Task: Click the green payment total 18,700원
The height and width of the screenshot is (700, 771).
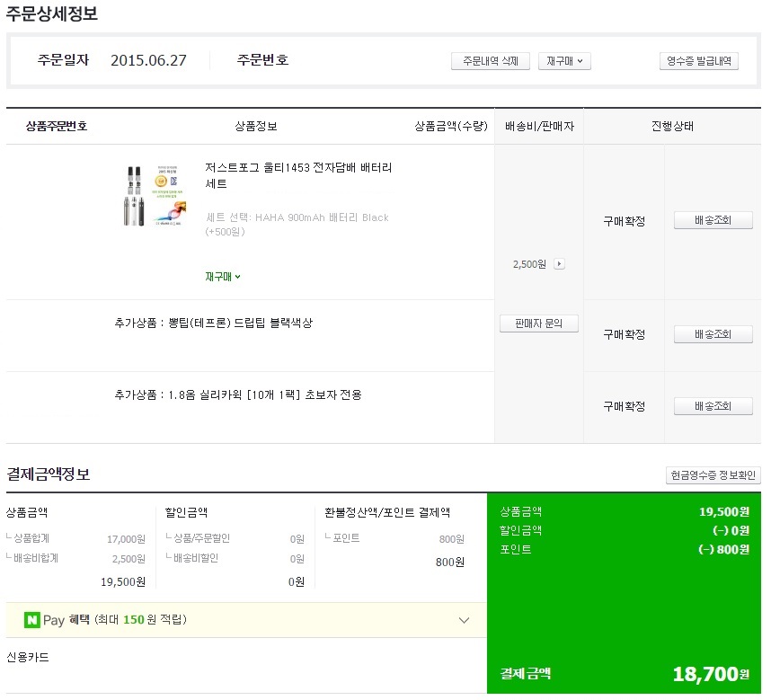Action: coord(710,674)
